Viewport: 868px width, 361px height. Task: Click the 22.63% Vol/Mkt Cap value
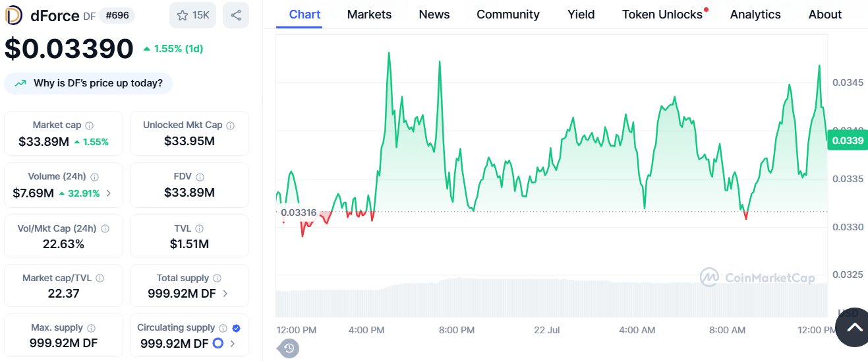coord(63,244)
